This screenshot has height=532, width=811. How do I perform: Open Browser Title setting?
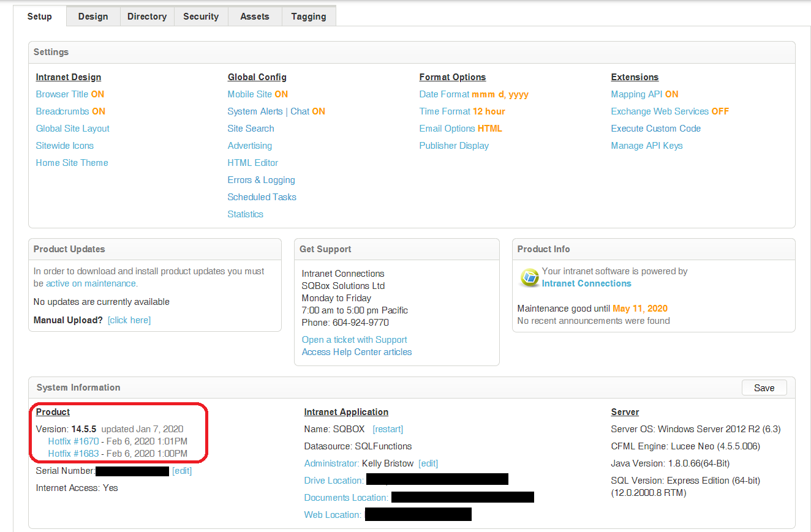[70, 94]
